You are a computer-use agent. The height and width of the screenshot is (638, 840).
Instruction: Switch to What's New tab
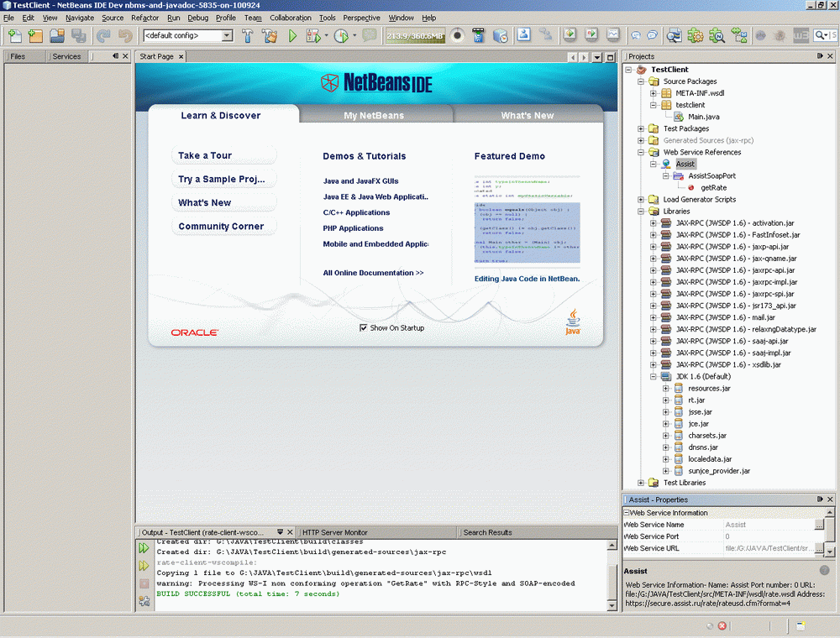528,115
